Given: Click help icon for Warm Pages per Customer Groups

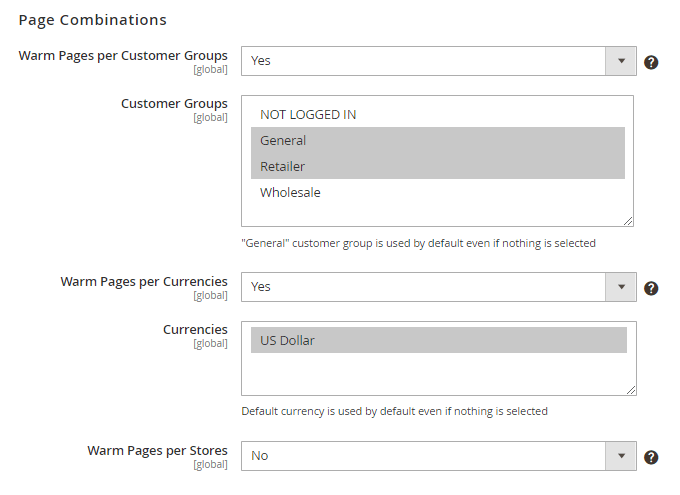Looking at the screenshot, I should (651, 62).
